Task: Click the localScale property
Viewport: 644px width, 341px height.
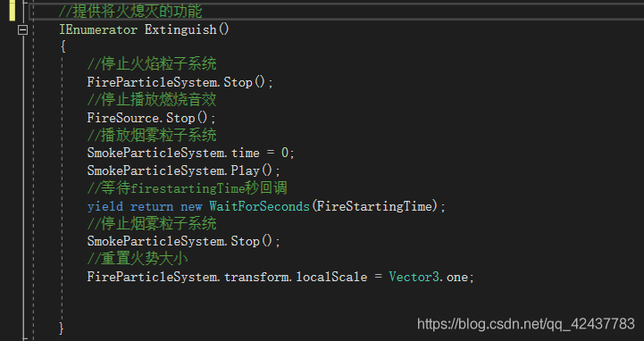Action: tap(331, 277)
